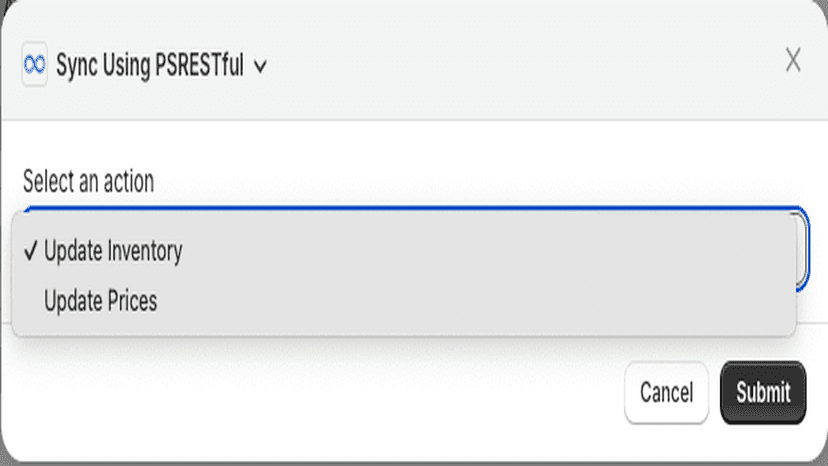Click the checkmark next to Update Inventory
The image size is (828, 466).
click(x=31, y=251)
